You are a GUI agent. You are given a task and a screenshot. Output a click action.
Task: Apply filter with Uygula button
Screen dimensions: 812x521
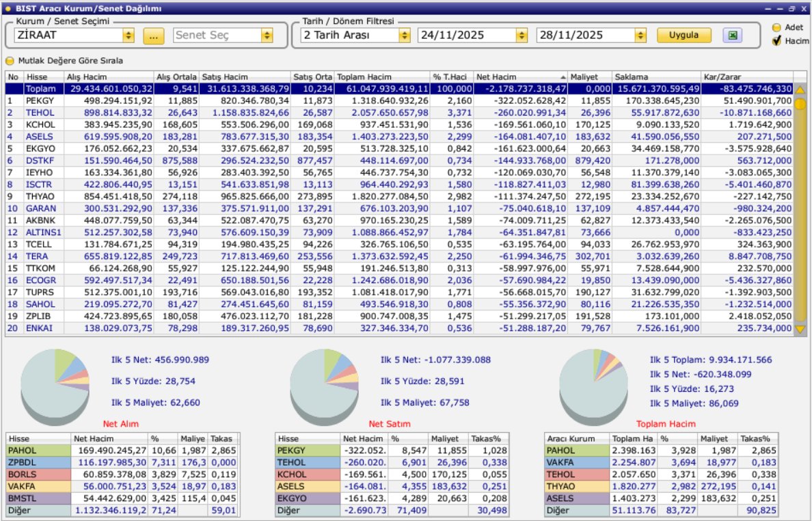click(684, 36)
